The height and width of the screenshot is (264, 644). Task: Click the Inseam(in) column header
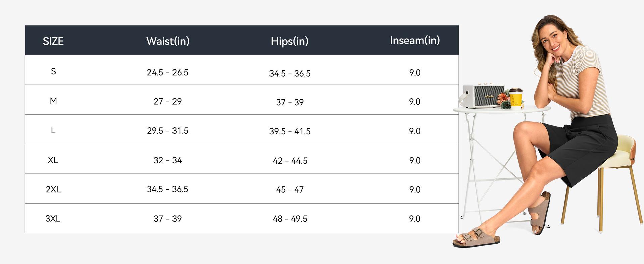tap(415, 40)
